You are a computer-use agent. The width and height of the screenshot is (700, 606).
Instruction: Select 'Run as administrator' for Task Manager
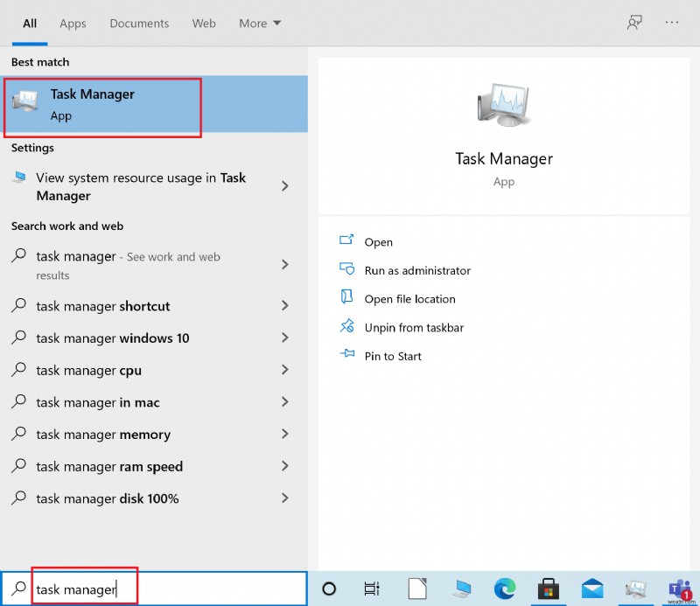416,270
